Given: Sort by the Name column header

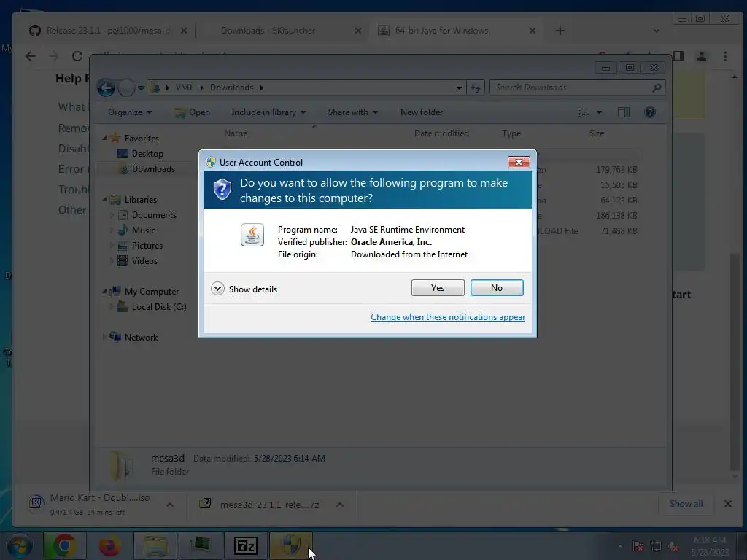Looking at the screenshot, I should (x=236, y=133).
